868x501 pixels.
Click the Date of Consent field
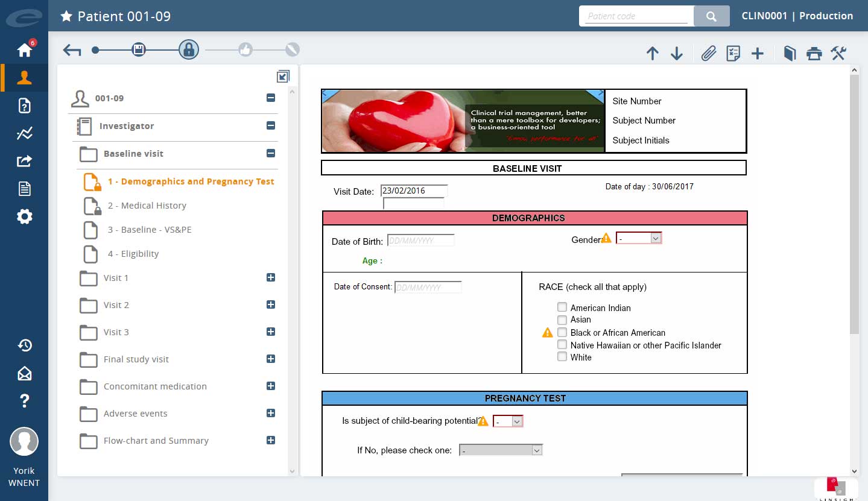point(428,288)
